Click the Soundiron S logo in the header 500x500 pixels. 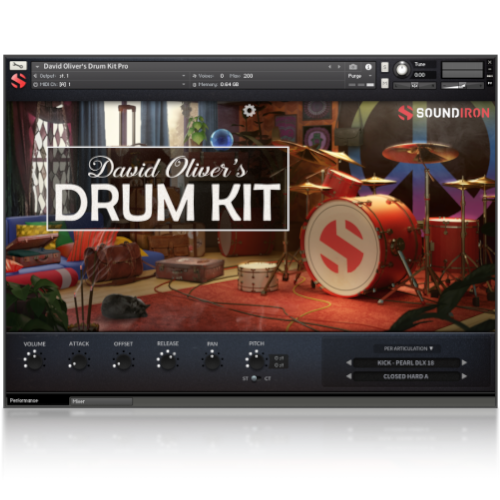click(18, 81)
